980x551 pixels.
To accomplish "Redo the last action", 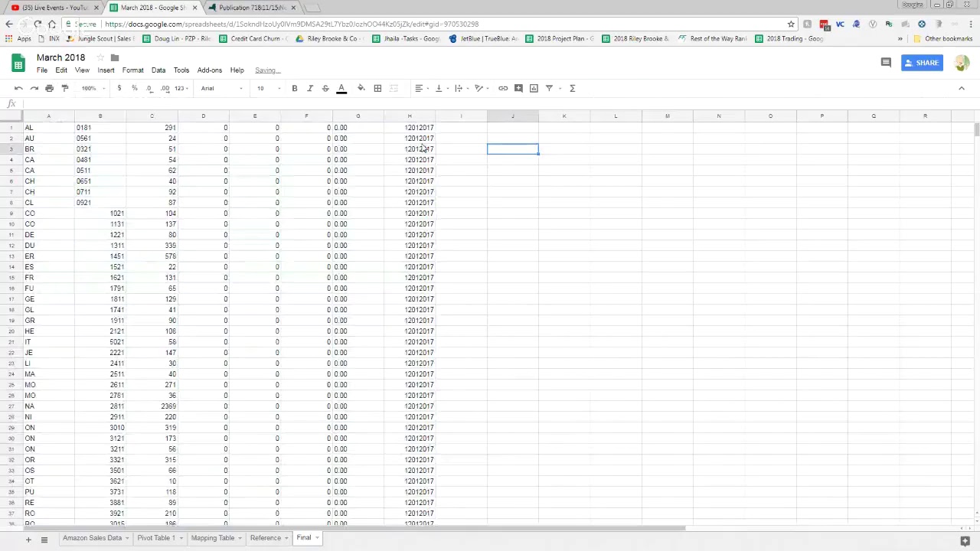I will click(x=34, y=88).
